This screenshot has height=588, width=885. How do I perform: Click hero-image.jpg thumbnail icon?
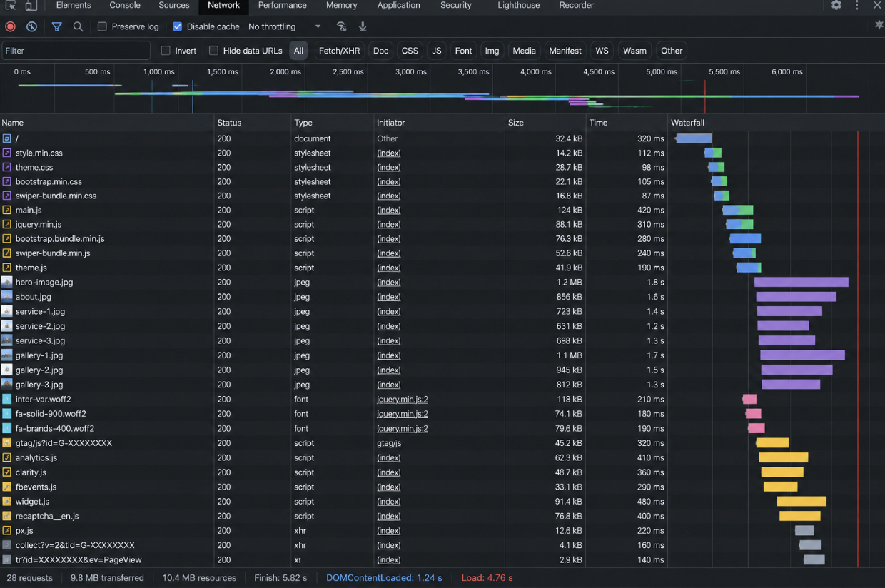point(6,282)
